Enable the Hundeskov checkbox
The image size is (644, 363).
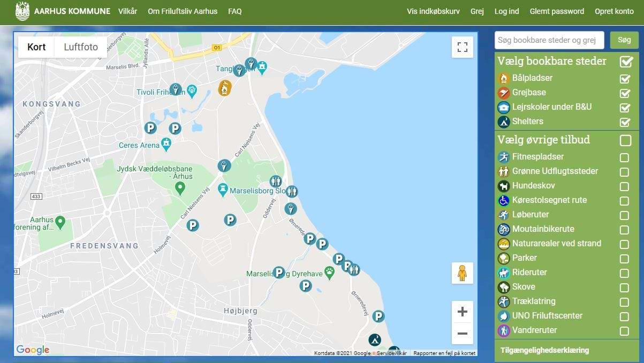pos(624,186)
